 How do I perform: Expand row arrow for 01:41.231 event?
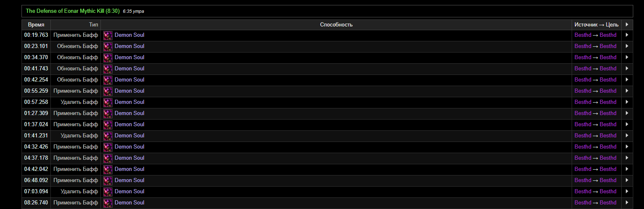point(627,136)
